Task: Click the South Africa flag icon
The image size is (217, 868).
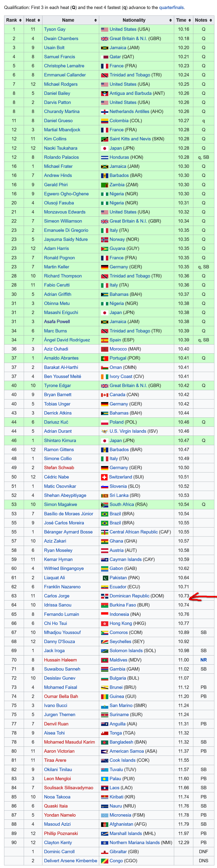Action: 105,504
